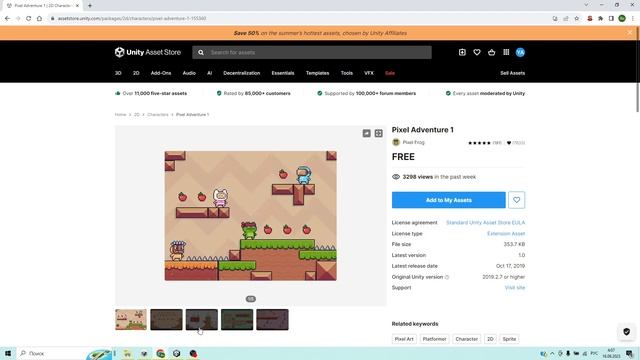Go to Home breadcrumb
The image size is (640, 360).
[120, 115]
